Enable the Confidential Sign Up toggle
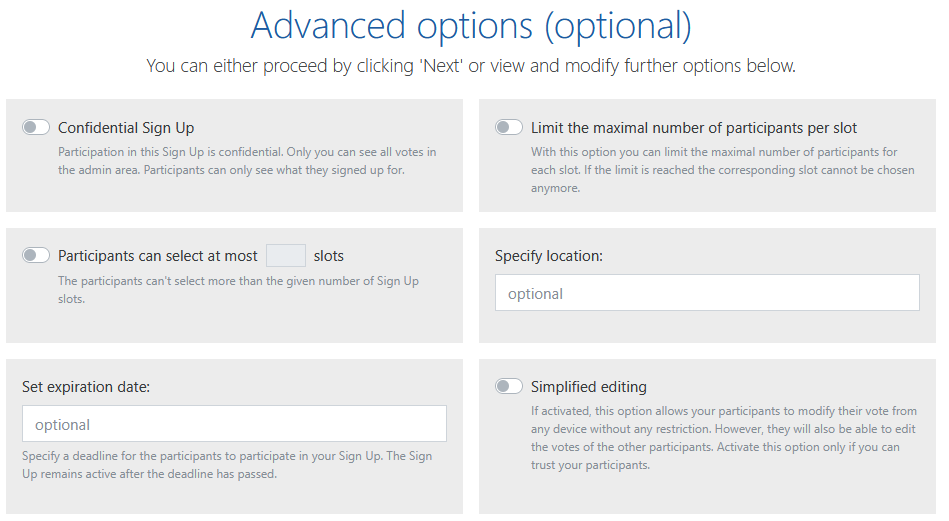949x521 pixels. point(36,127)
